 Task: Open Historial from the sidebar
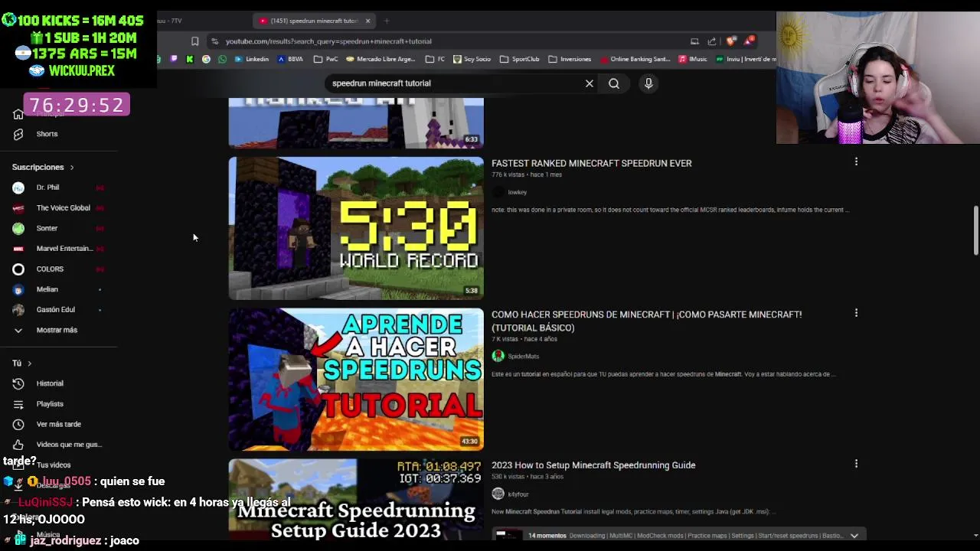point(50,383)
